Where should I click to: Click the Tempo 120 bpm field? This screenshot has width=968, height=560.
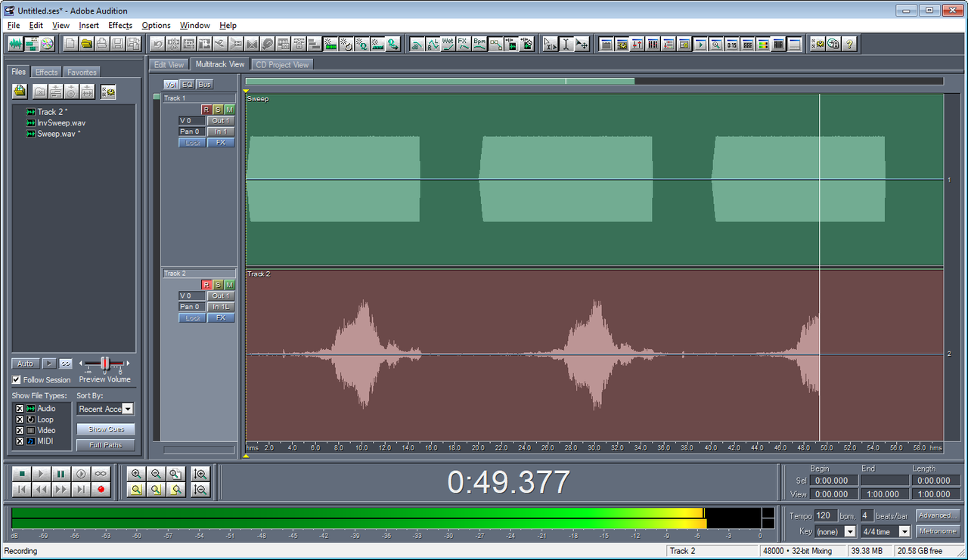click(825, 515)
